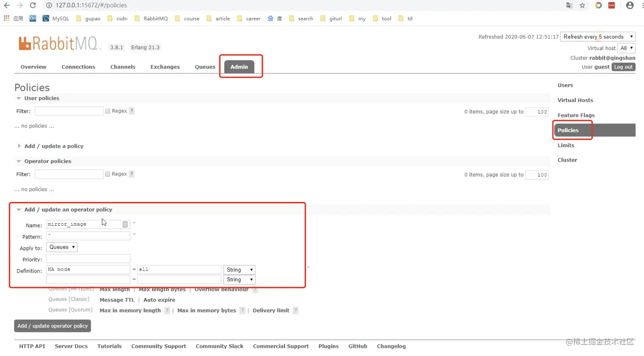Click the Pattern input field

88,236
